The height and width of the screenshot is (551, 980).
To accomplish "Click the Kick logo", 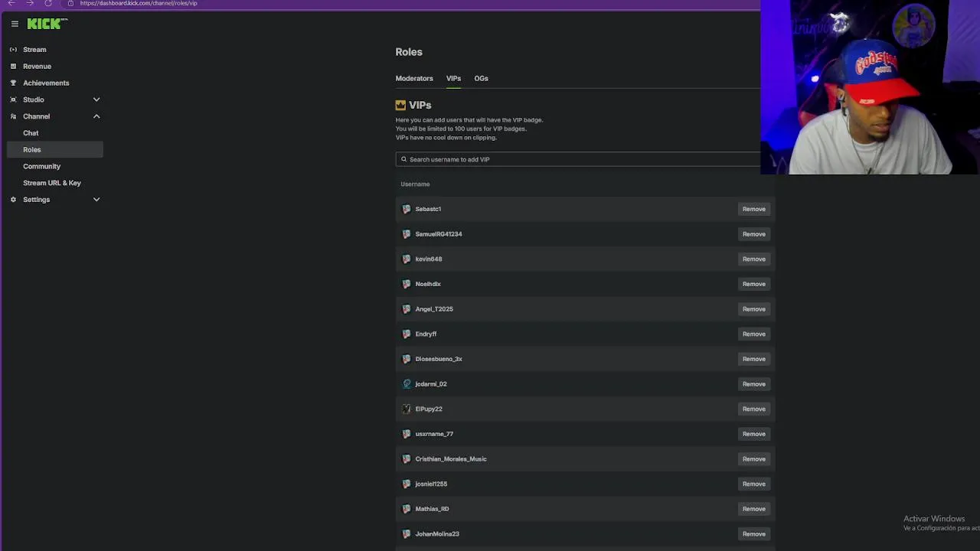I will pyautogui.click(x=47, y=24).
